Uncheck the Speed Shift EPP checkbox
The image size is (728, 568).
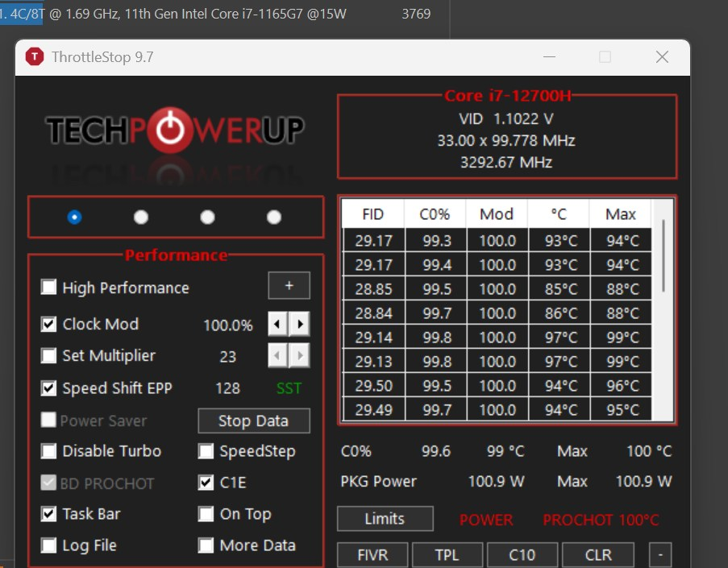pyautogui.click(x=48, y=388)
